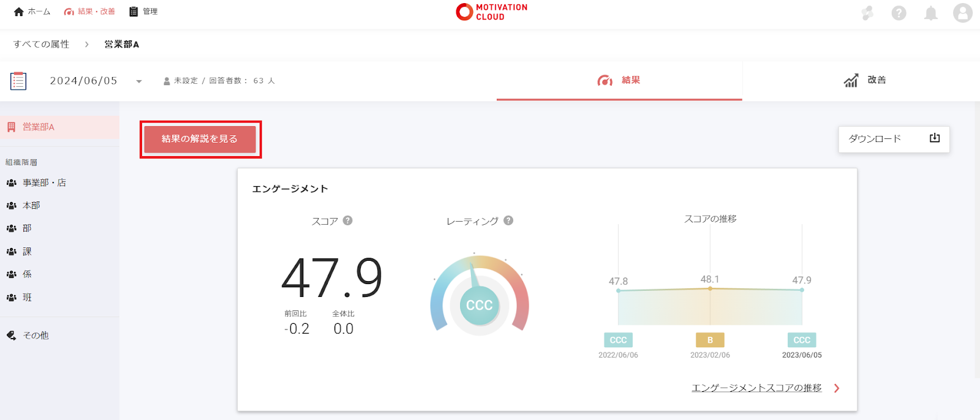
Task: Click the arrow beside エンゲージメントスコアの推移
Action: pyautogui.click(x=837, y=388)
